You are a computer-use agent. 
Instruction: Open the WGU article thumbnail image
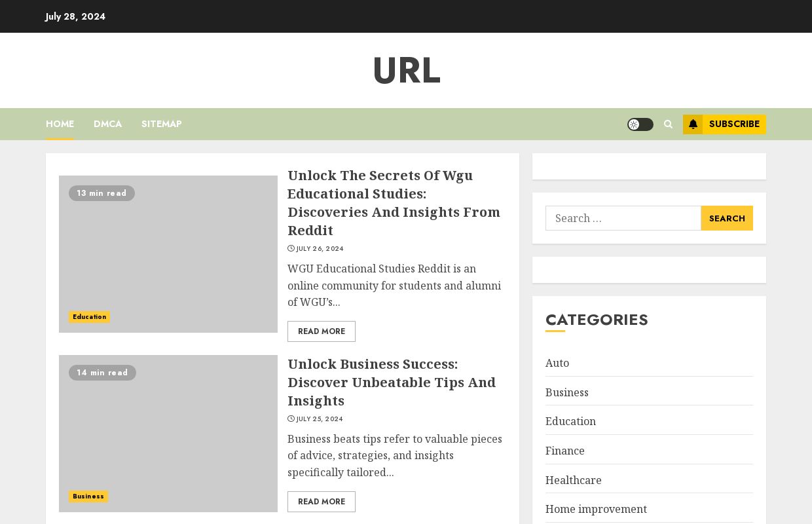[168, 254]
